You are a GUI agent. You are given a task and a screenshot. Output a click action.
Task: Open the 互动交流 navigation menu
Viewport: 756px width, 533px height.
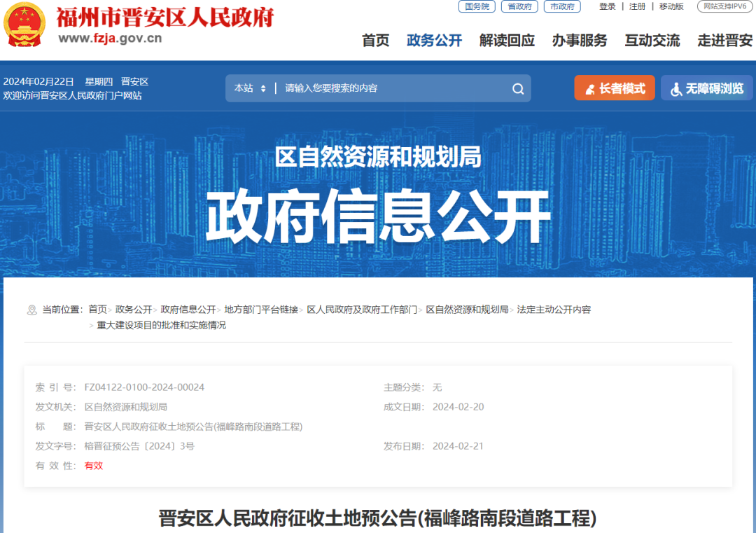[652, 41]
